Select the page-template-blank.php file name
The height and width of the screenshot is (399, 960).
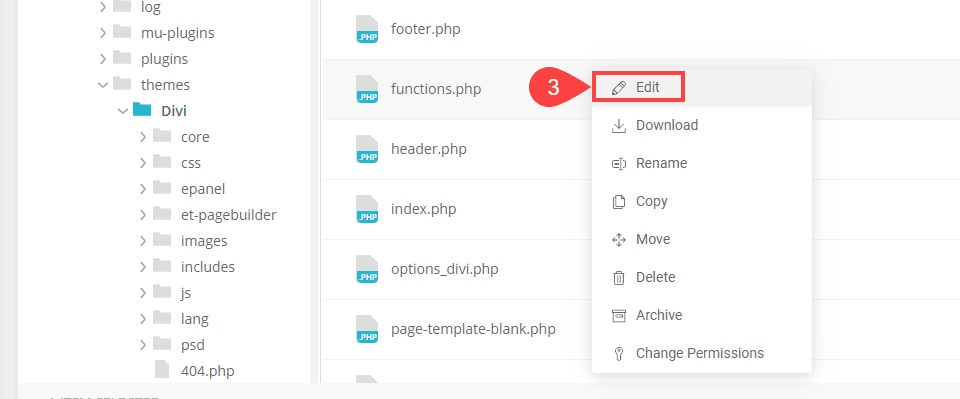click(x=473, y=329)
